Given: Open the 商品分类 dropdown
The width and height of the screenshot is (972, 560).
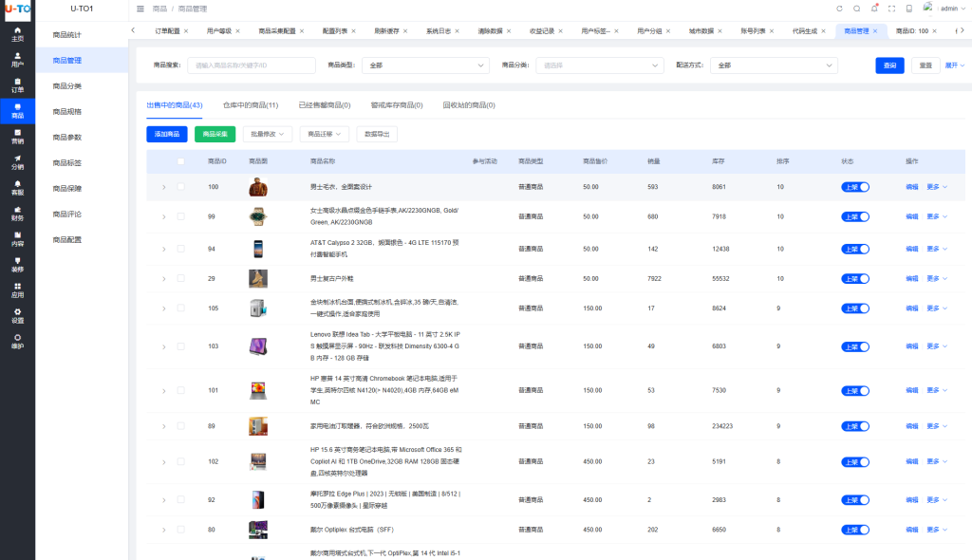Looking at the screenshot, I should click(x=600, y=65).
